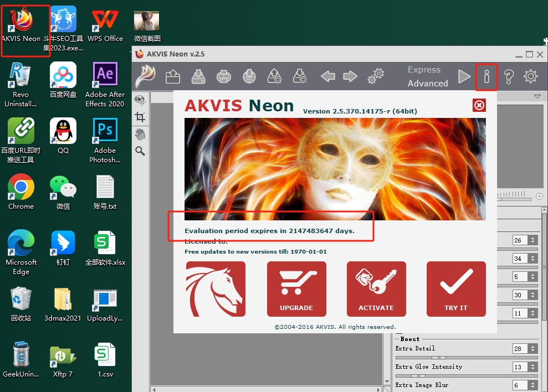
Task: Click the save presets icon
Action: [x=300, y=76]
